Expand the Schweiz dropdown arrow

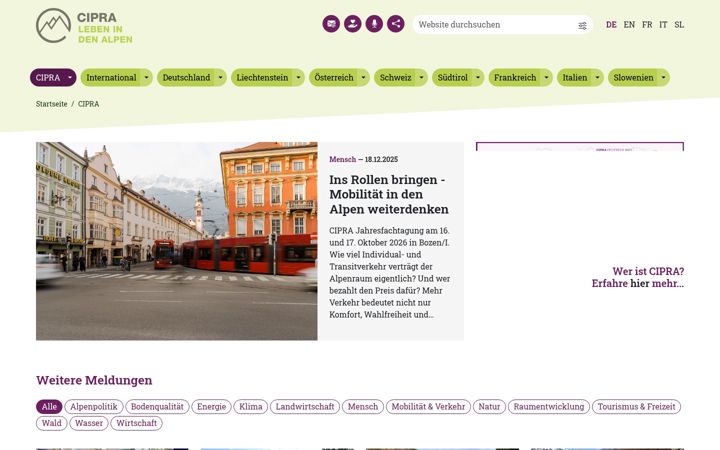422,78
